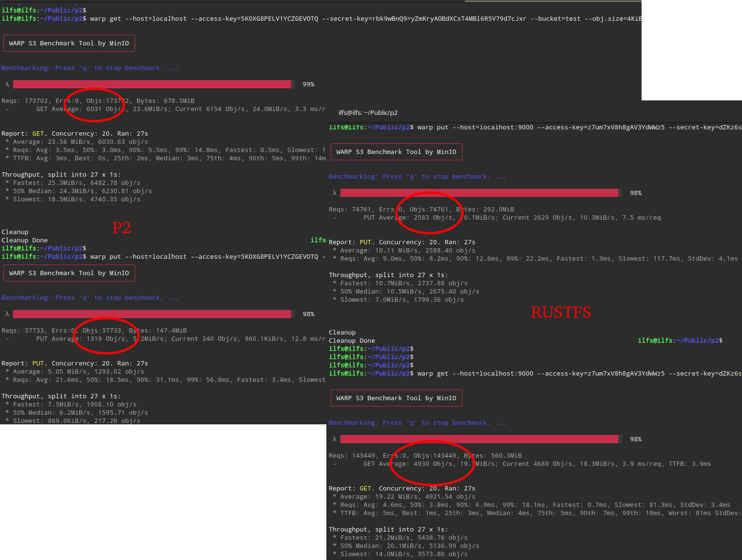742x560 pixels.
Task: Click the red circle highlighting 4930 Obj/s
Action: tap(432, 462)
